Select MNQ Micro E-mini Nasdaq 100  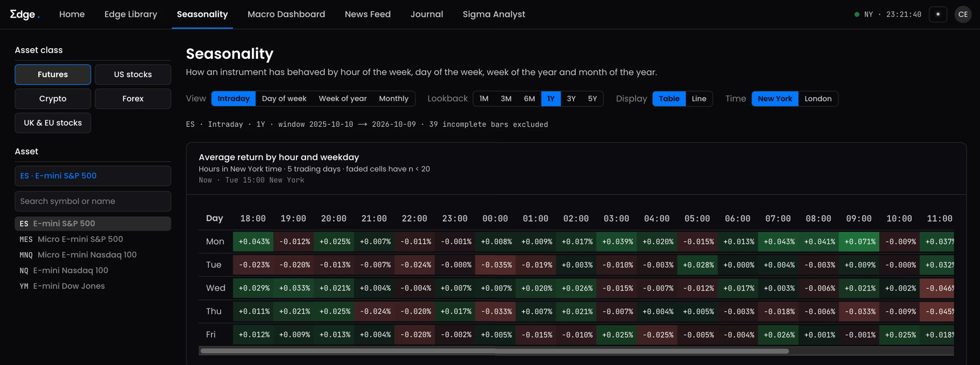tap(93, 255)
